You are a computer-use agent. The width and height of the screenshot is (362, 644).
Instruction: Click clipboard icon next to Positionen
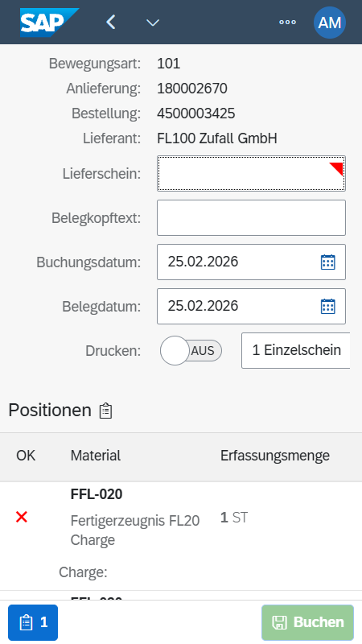pyautogui.click(x=105, y=411)
